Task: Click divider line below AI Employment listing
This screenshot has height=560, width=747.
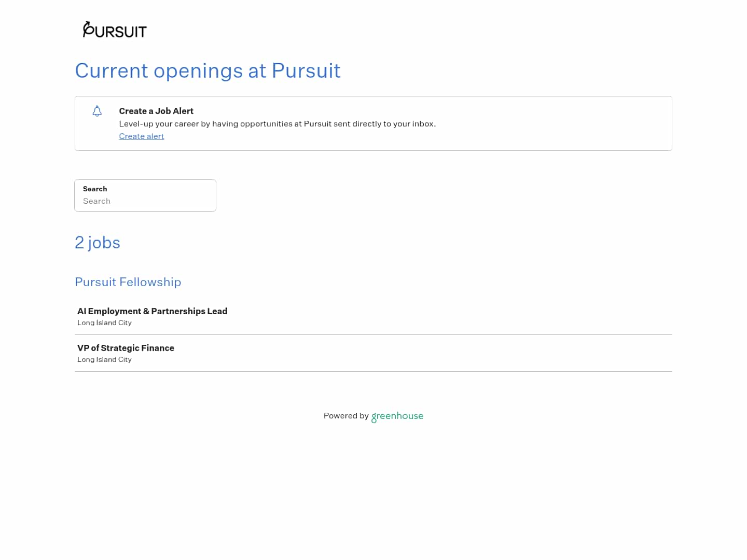Action: click(374, 334)
